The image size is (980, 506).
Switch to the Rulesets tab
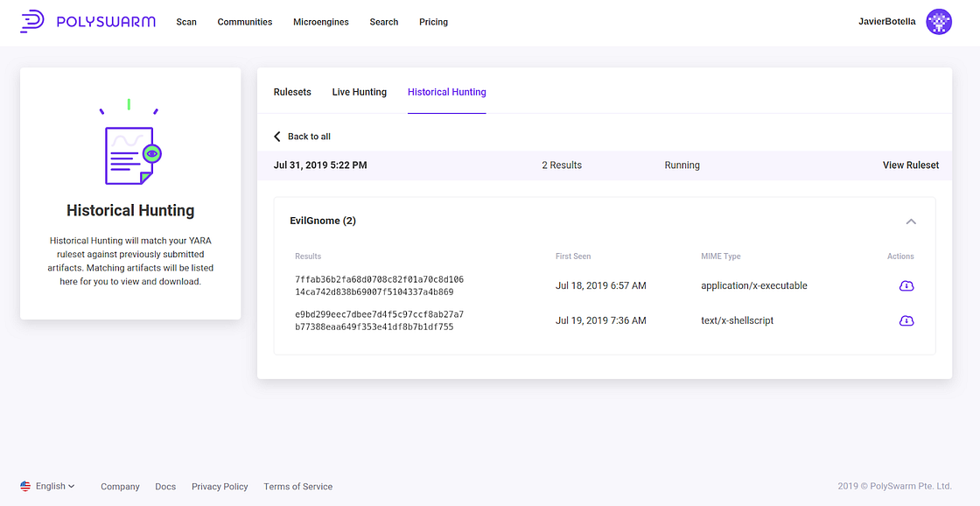point(292,92)
